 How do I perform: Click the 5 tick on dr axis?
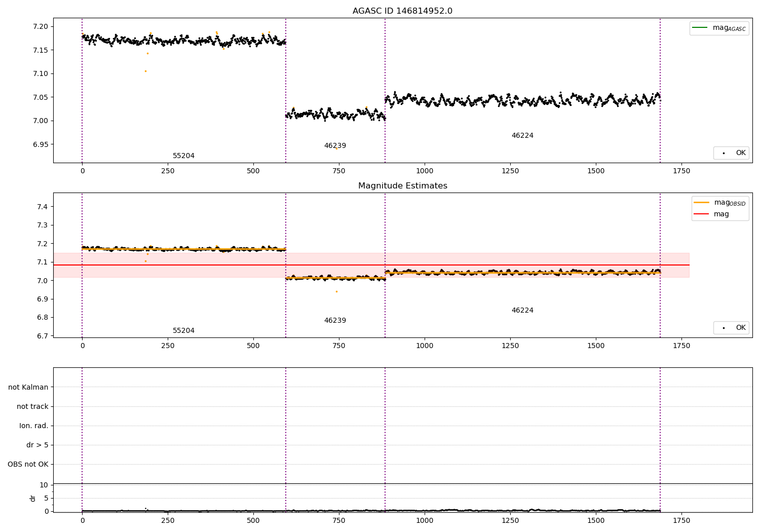[x=46, y=498]
